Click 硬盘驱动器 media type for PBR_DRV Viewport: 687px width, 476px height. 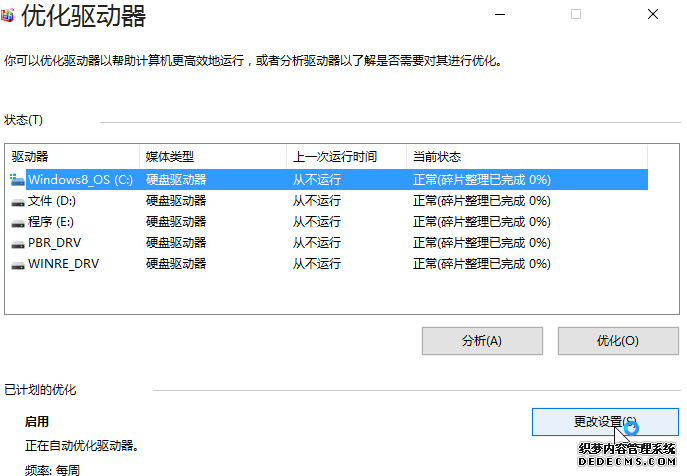[x=176, y=243]
